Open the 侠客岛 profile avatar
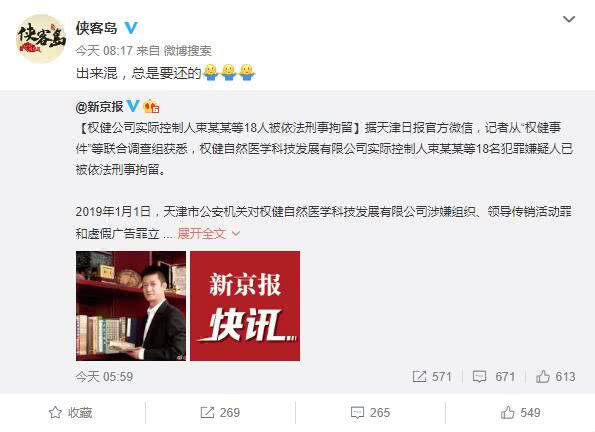 [x=41, y=39]
